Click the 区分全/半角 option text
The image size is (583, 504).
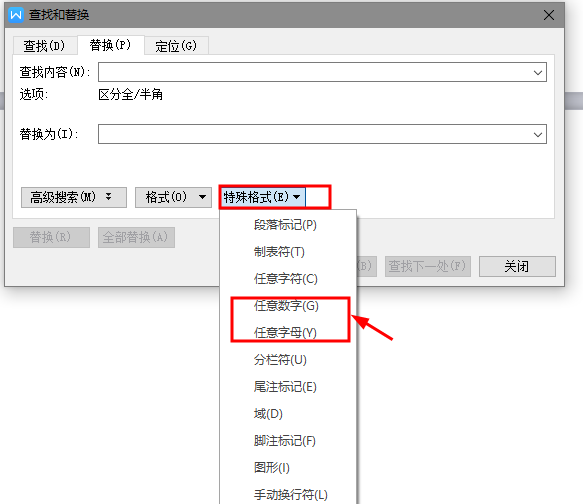click(131, 94)
